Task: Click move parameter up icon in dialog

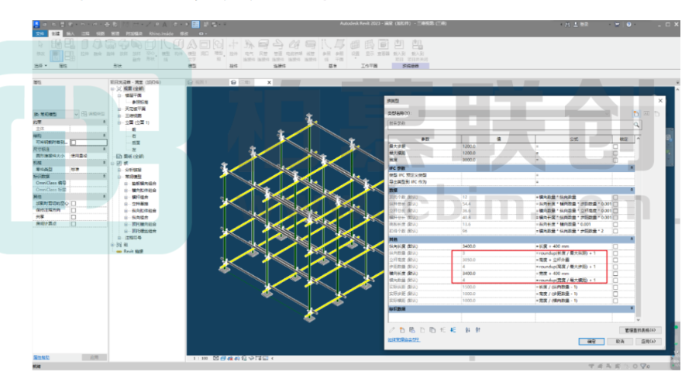Action: [443, 330]
